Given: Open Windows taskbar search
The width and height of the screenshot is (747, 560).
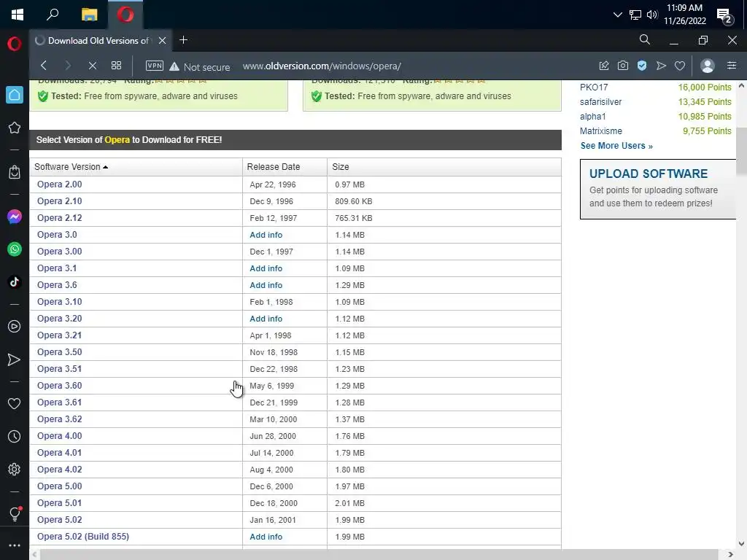Looking at the screenshot, I should 53,15.
